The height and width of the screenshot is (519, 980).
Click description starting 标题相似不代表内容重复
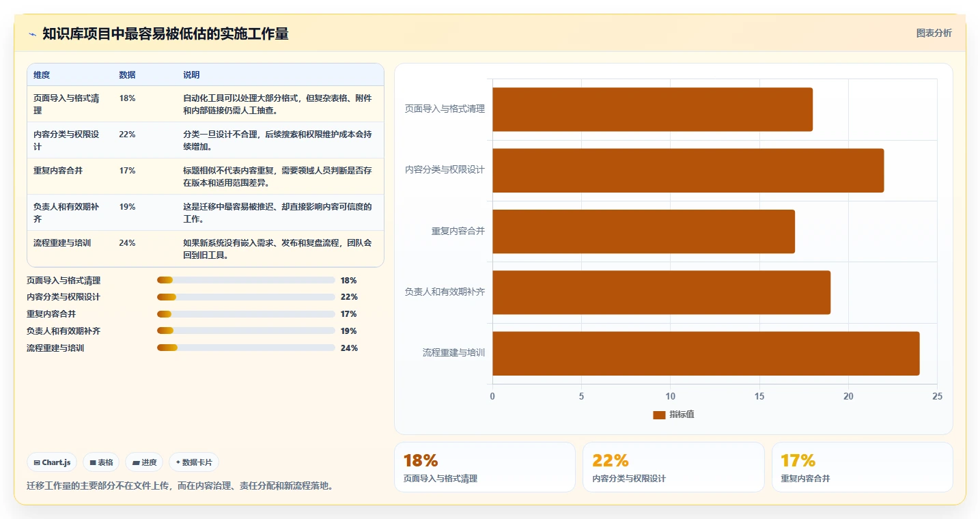click(x=278, y=176)
